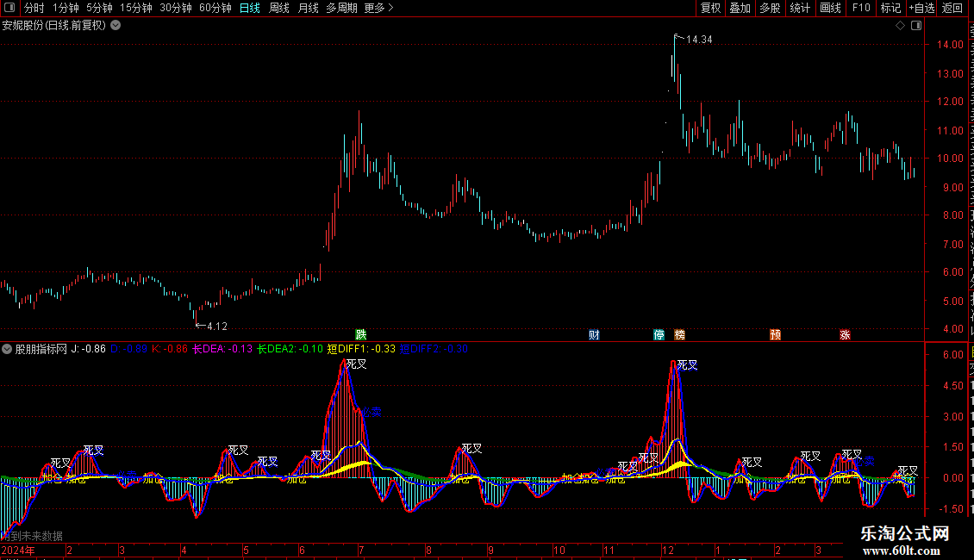Click the 标记 mark button
This screenshot has width=974, height=560.
click(x=890, y=8)
